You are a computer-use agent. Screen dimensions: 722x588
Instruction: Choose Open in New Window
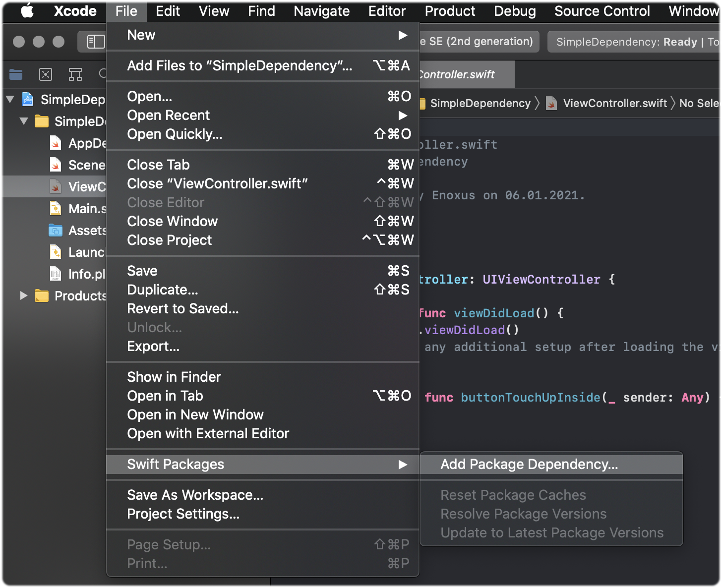coord(263,414)
